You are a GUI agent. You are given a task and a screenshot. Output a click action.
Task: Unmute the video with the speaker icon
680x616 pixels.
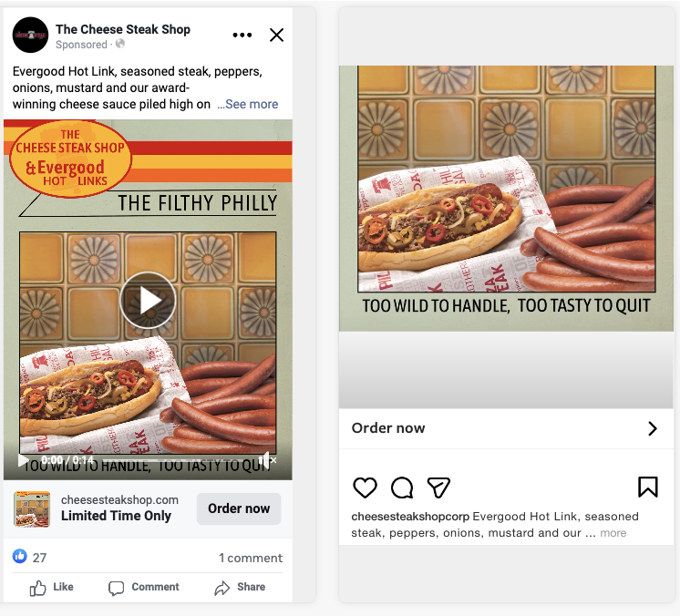(266, 460)
